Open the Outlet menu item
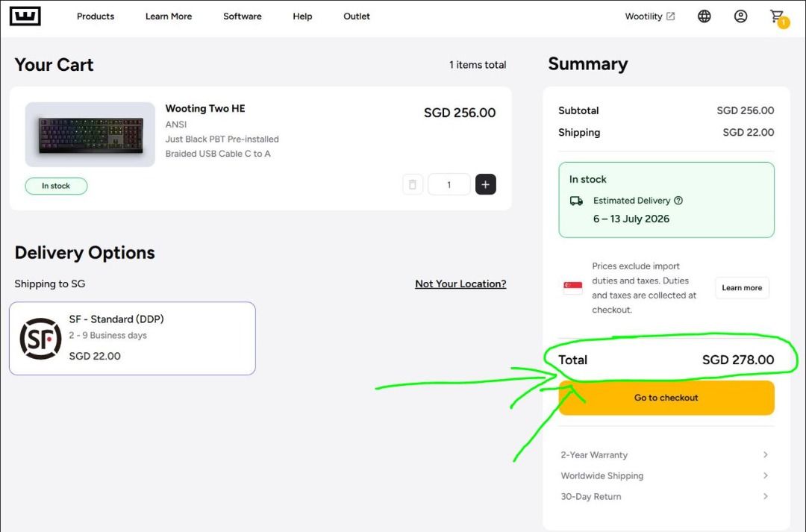The width and height of the screenshot is (806, 532). coord(356,16)
